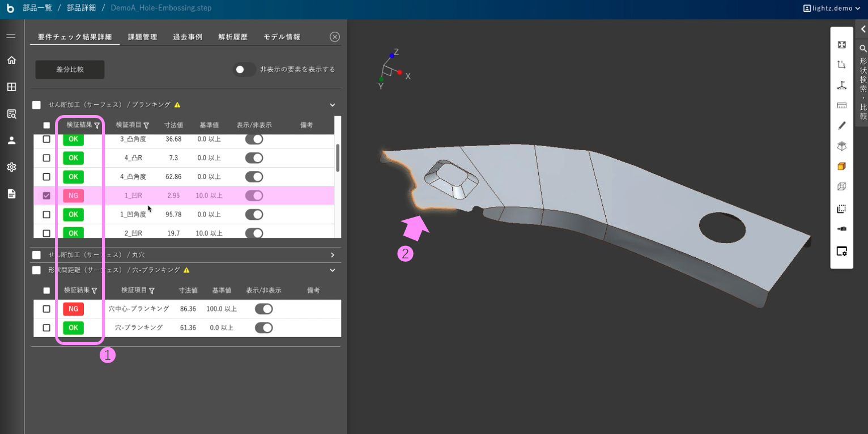Screen dimensions: 868x434
Task: Toggle 非表示の要素を表示する switch
Action: [244, 70]
